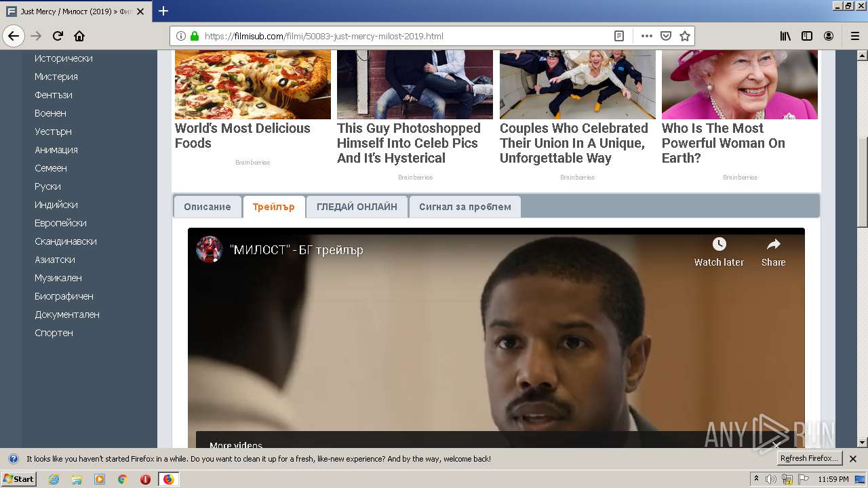Open the Мистерия genre link

(56, 77)
